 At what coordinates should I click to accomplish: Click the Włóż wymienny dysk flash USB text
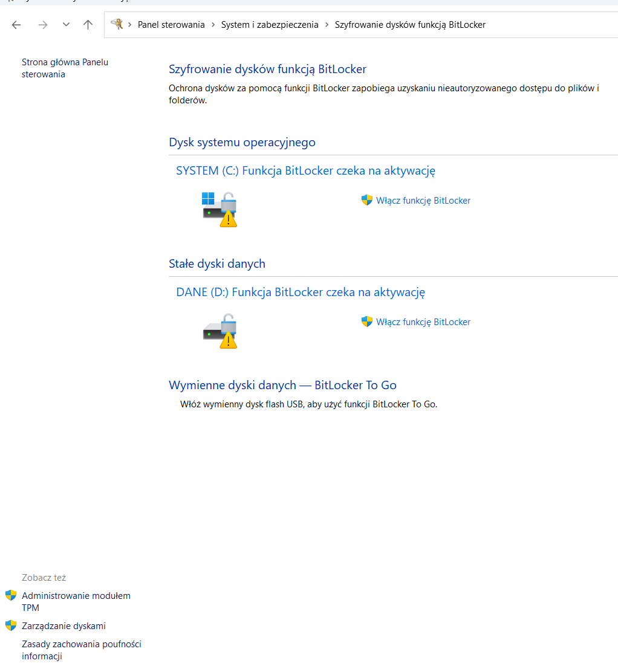308,404
